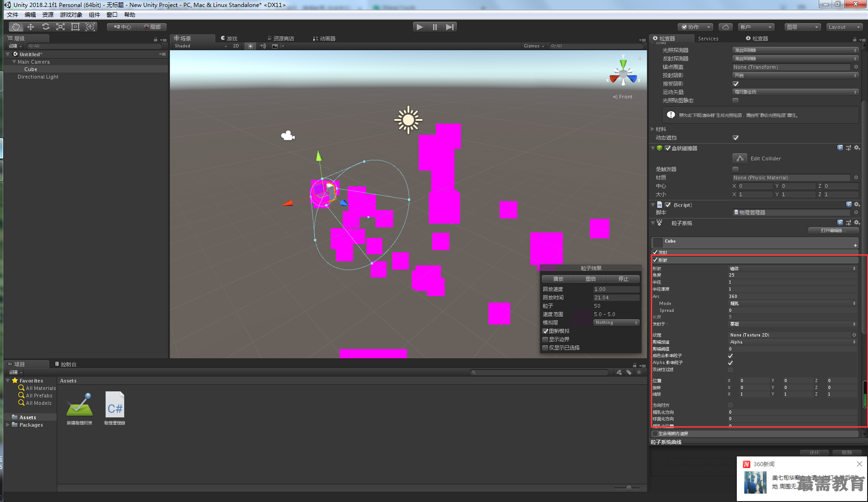
Task: Toggle the Alpha 影响粒子 checkbox
Action: click(x=730, y=363)
